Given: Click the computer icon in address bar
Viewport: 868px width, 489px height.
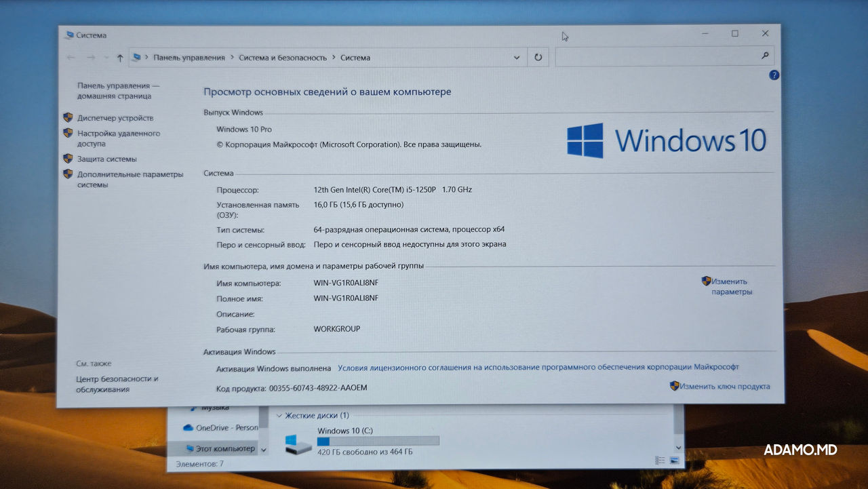Looking at the screenshot, I should (x=136, y=58).
